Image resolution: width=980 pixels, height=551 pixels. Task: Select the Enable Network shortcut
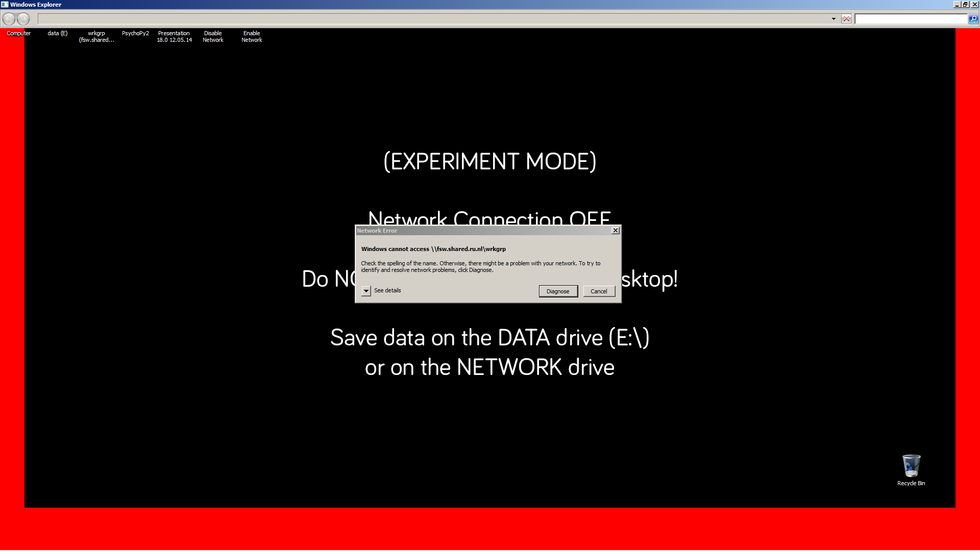tap(252, 37)
